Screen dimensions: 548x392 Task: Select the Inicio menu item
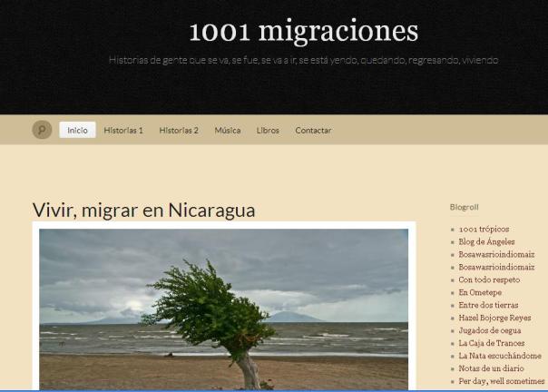tap(77, 130)
